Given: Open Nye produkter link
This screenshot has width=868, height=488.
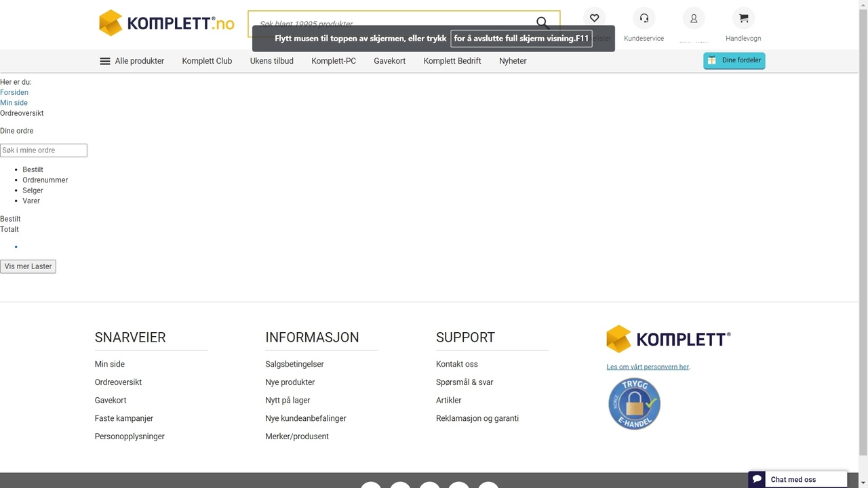Looking at the screenshot, I should tap(290, 382).
